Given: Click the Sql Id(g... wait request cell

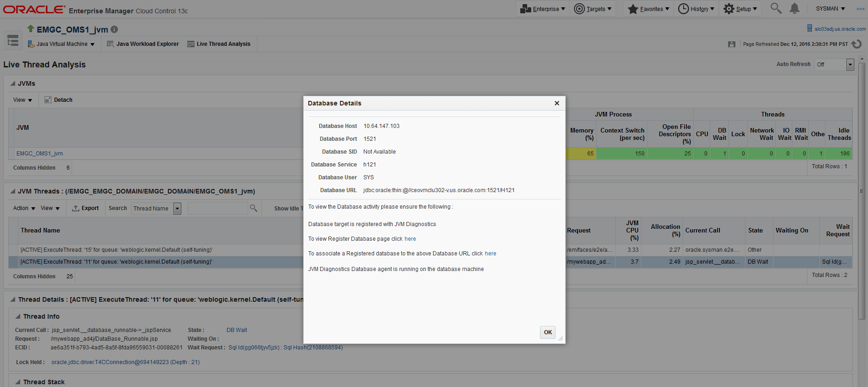Looking at the screenshot, I should [835, 262].
